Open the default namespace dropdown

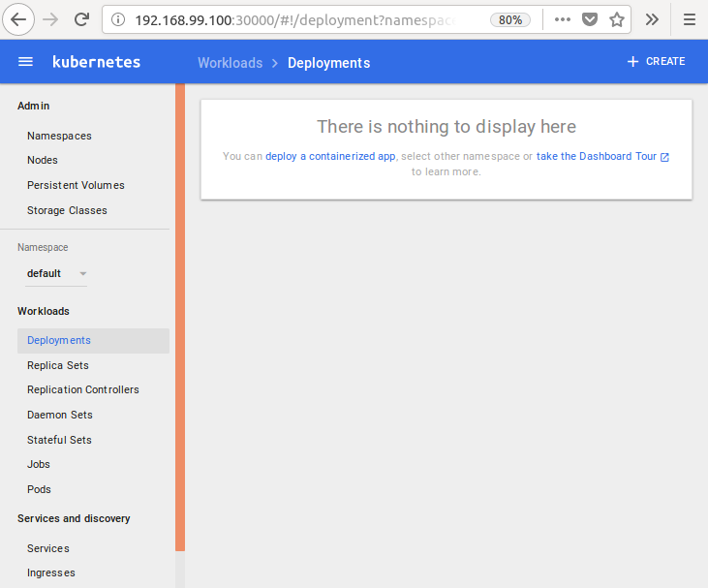point(56,274)
